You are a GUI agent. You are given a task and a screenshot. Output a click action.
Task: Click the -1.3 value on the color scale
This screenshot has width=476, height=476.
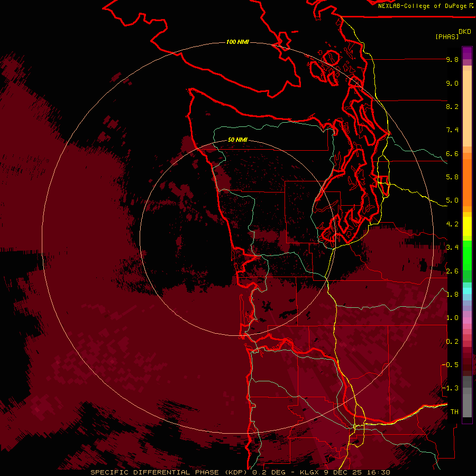point(450,388)
